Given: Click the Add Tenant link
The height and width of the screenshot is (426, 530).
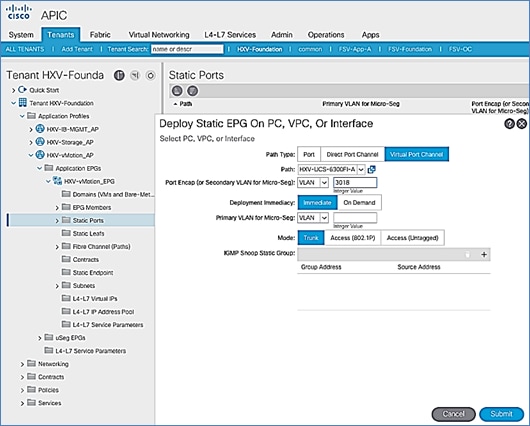Looking at the screenshot, I should [x=77, y=49].
